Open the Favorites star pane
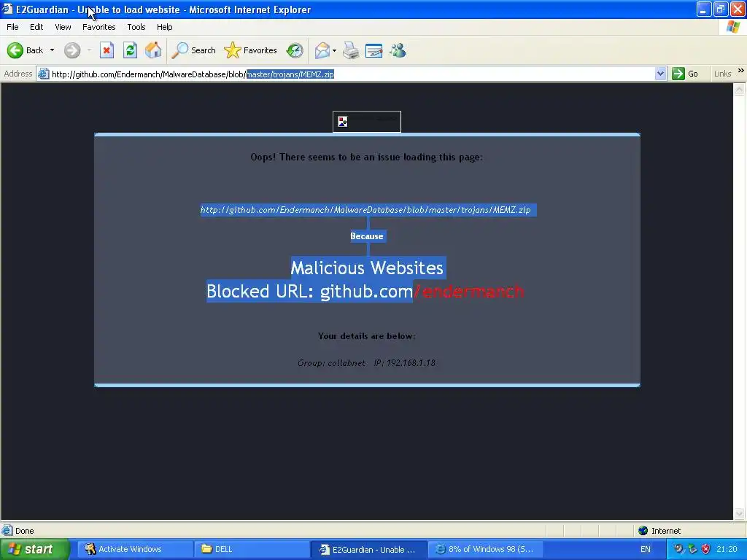The image size is (747, 560). [251, 50]
